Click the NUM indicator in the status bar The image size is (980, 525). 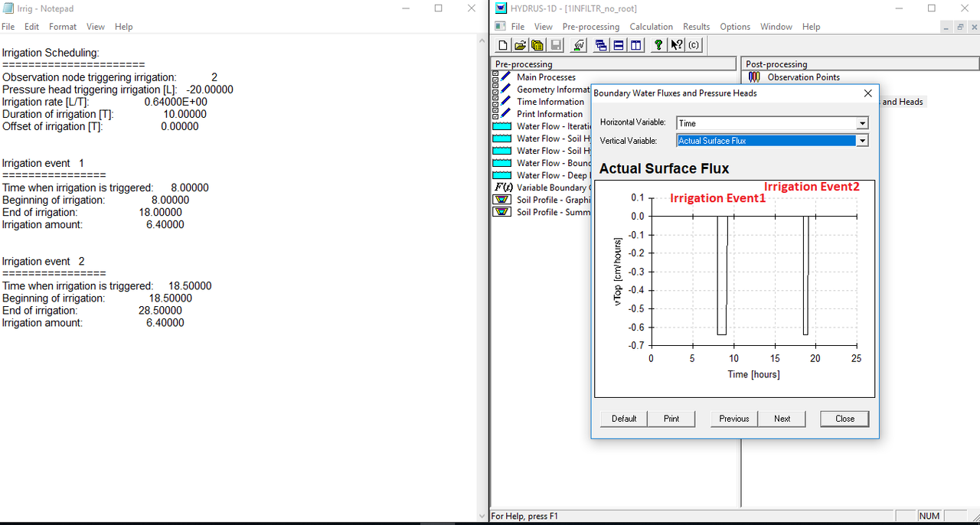pos(929,516)
